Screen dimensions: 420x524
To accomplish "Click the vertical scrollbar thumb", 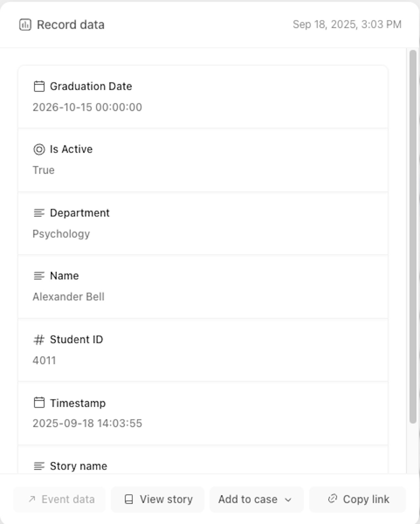I will (413, 236).
